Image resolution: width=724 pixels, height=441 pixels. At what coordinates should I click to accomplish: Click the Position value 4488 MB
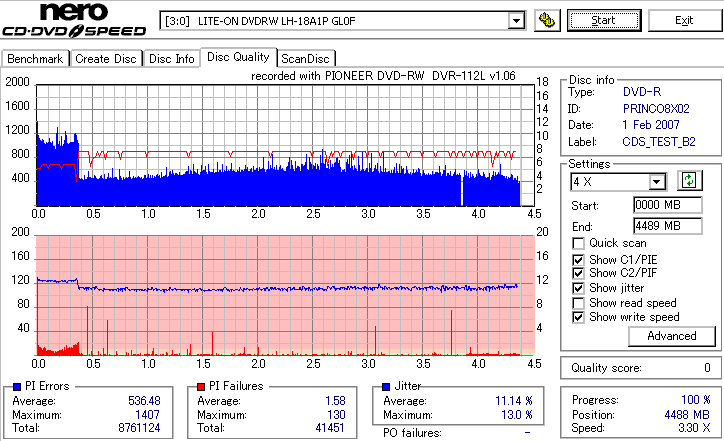pos(687,415)
